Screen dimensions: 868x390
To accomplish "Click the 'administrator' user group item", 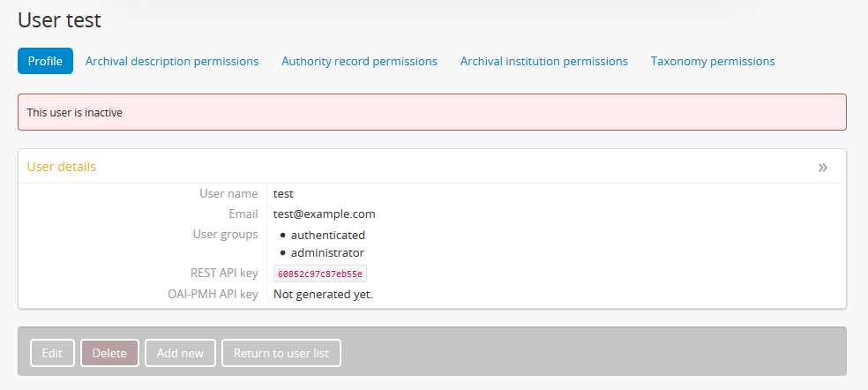I will click(x=327, y=252).
